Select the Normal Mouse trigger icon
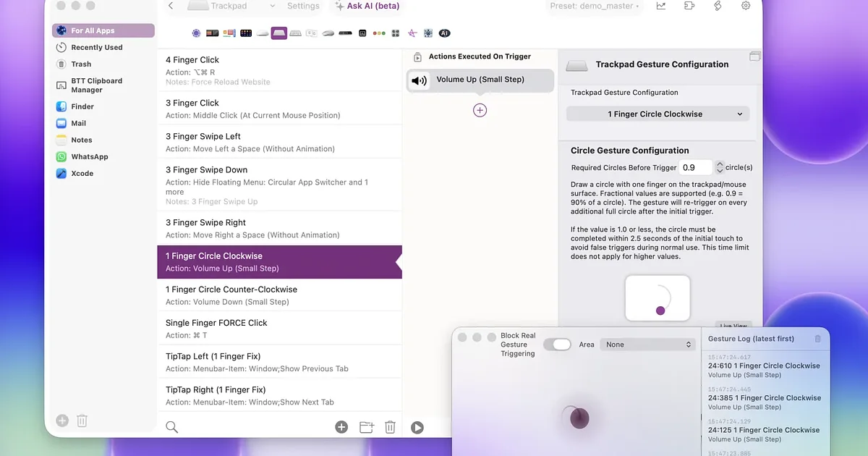The width and height of the screenshot is (868, 456). 328,33
